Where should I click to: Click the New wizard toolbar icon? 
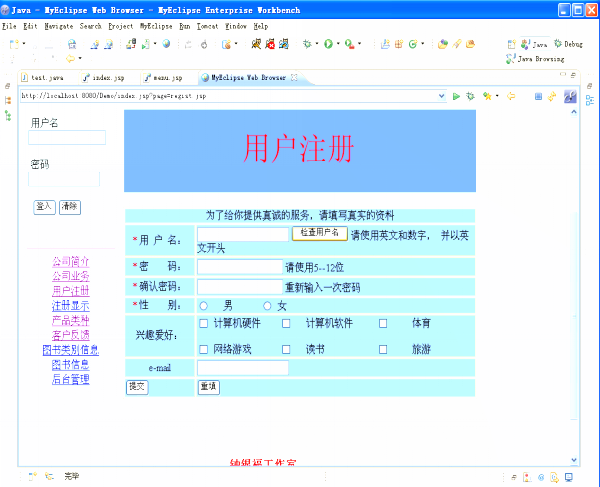[x=14, y=44]
